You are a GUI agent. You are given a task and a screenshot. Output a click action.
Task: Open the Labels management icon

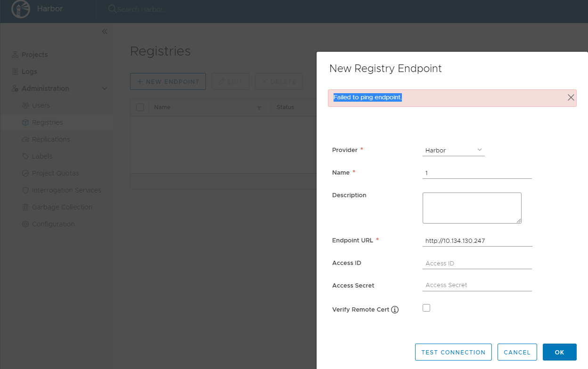[x=26, y=156]
